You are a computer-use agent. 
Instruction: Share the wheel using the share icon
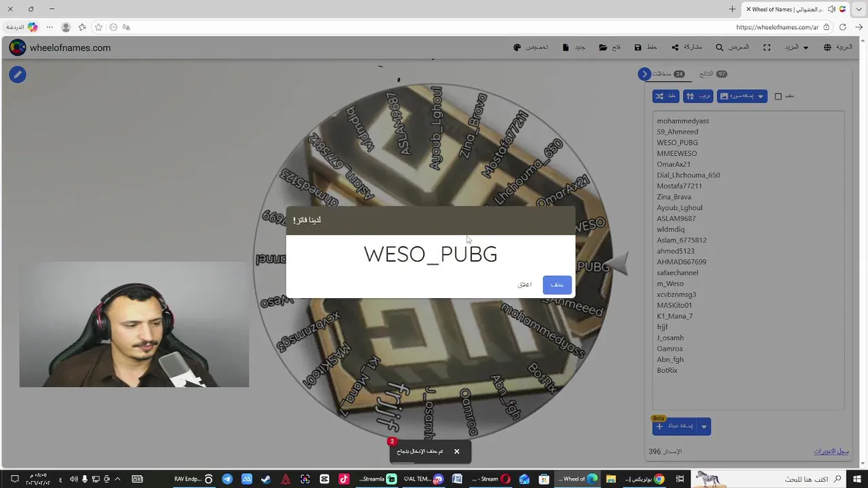tap(675, 47)
